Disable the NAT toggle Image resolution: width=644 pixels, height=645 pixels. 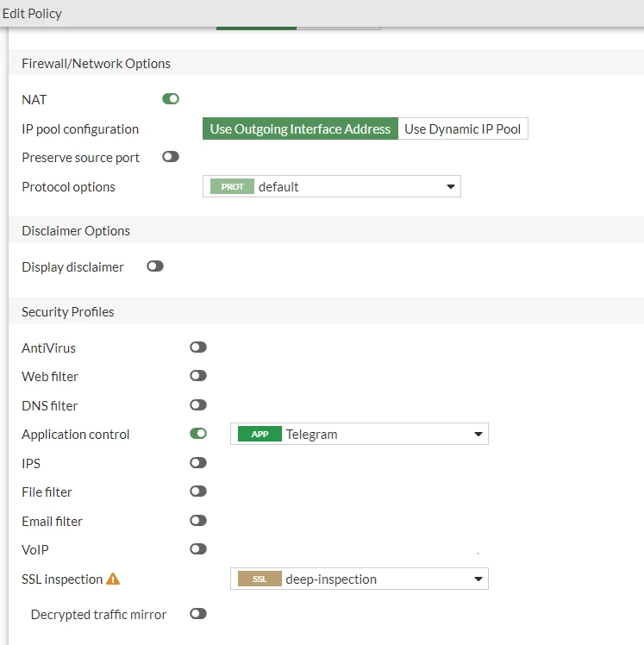[171, 98]
